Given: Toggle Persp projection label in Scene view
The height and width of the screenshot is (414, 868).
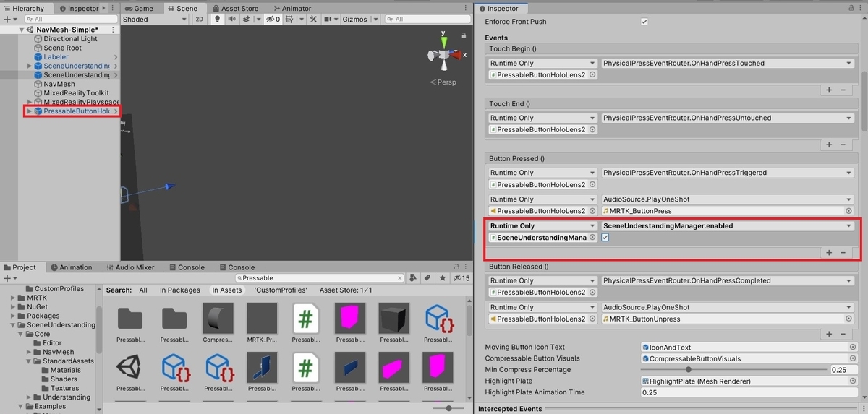Looking at the screenshot, I should coord(443,82).
